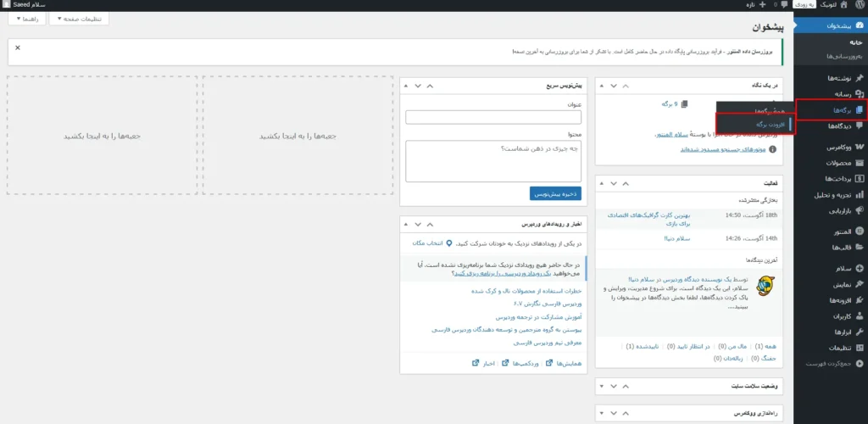Toggle the در یک نگاه panel triangle

coord(601,86)
